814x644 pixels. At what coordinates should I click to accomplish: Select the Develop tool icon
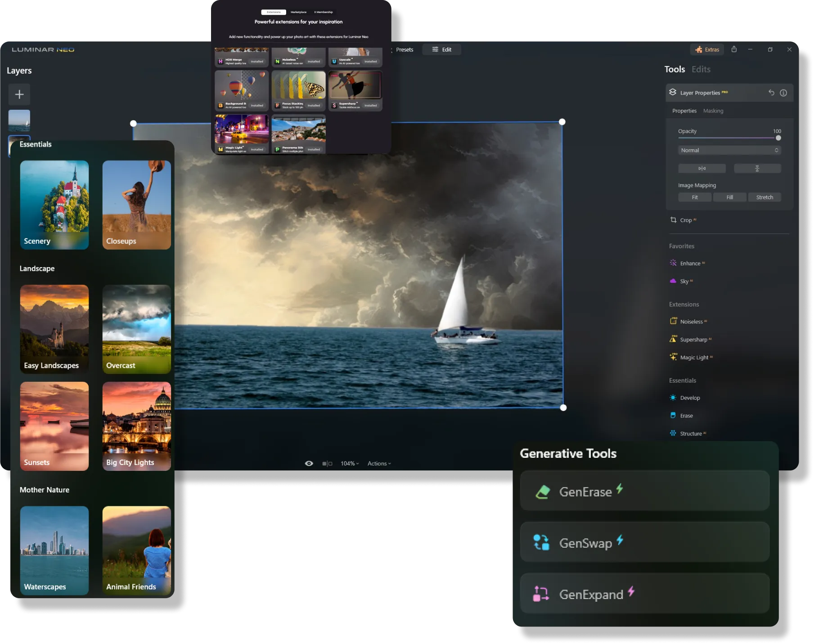[x=673, y=398]
